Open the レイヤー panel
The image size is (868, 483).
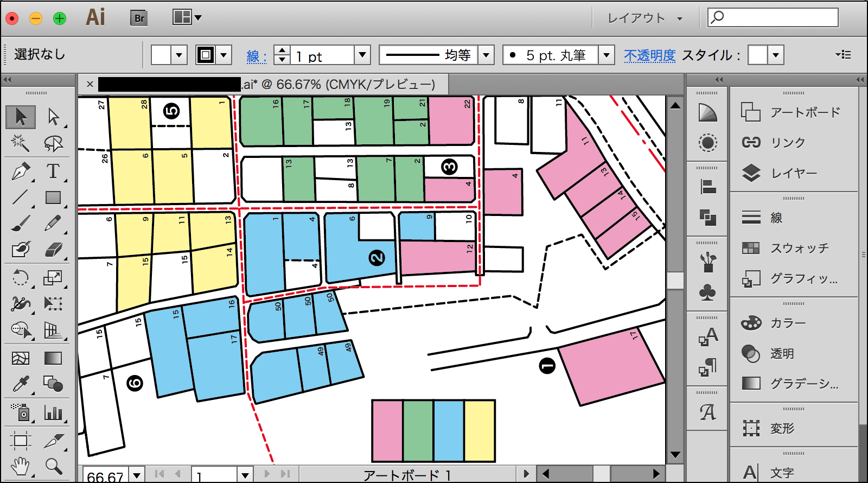(794, 173)
